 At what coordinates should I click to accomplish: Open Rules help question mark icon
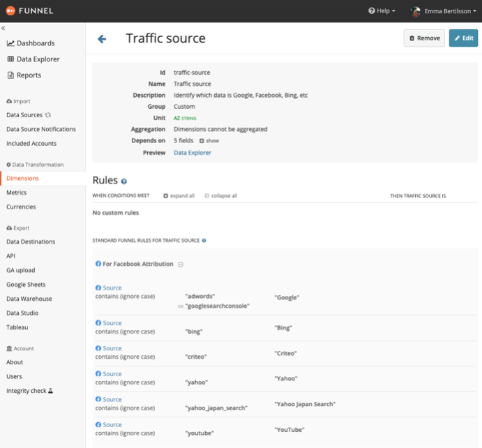(124, 181)
